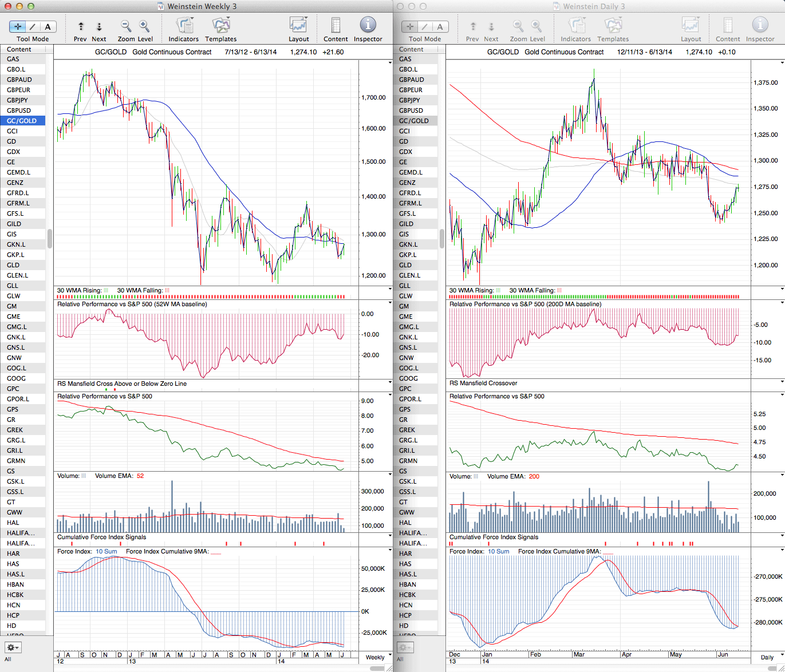Select the text annotation tool mode in Weekly window

pyautogui.click(x=48, y=26)
